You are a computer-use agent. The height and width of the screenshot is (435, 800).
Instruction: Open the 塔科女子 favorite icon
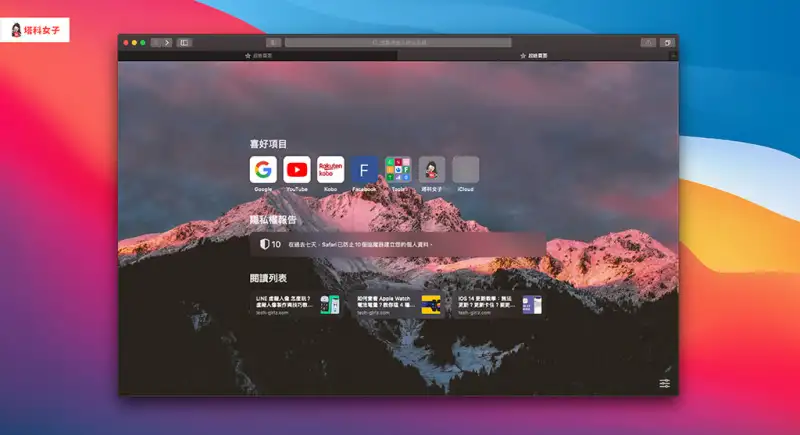click(x=432, y=169)
